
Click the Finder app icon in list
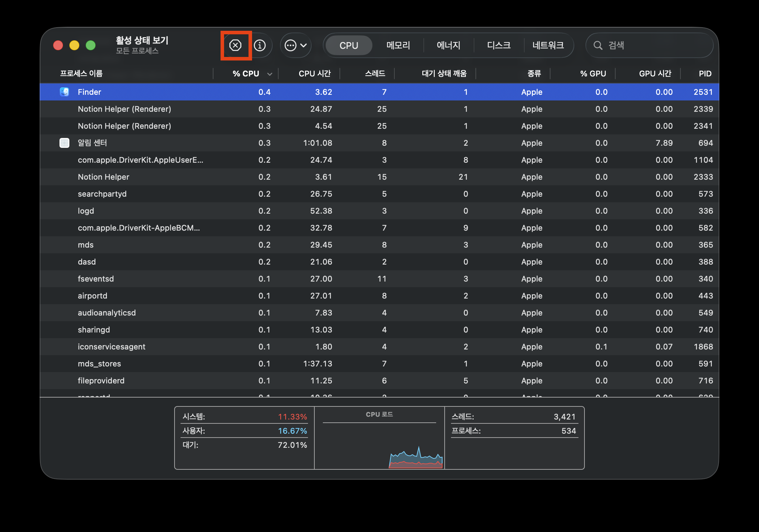tap(64, 92)
